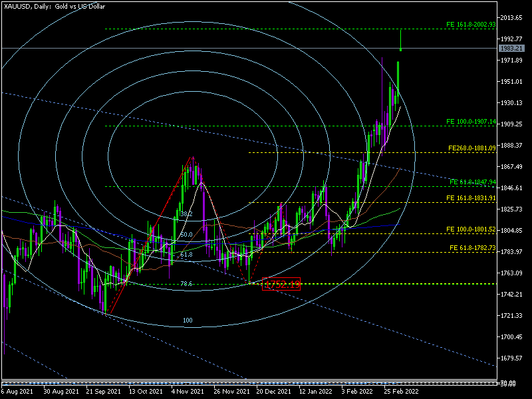Click the FE268.0-1881.09 yellow label
The width and height of the screenshot is (532, 399).
click(x=471, y=148)
